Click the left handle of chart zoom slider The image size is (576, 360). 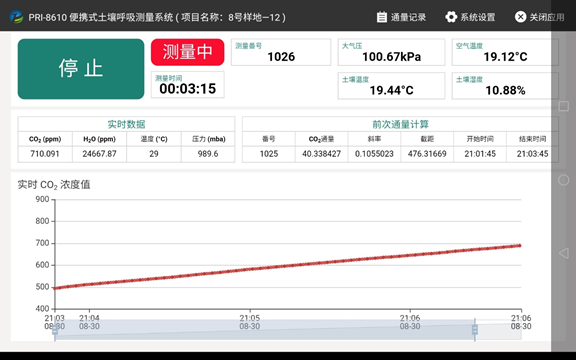pos(55,330)
